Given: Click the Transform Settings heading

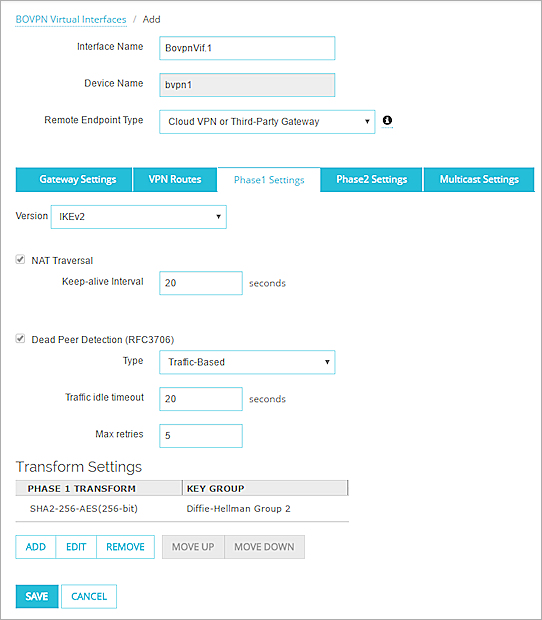Looking at the screenshot, I should pyautogui.click(x=79, y=467).
